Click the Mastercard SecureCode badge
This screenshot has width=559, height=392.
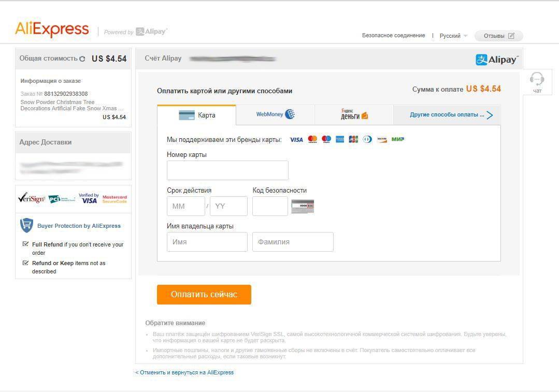[114, 199]
